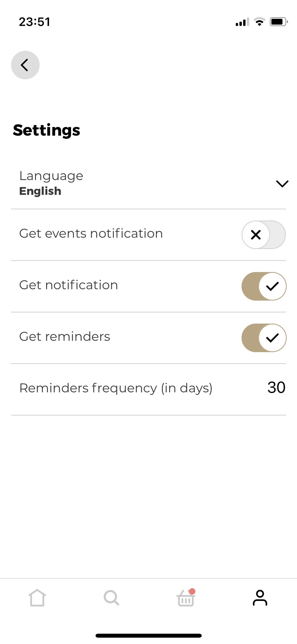
Task: Open the shopping basket tab
Action: point(186,597)
